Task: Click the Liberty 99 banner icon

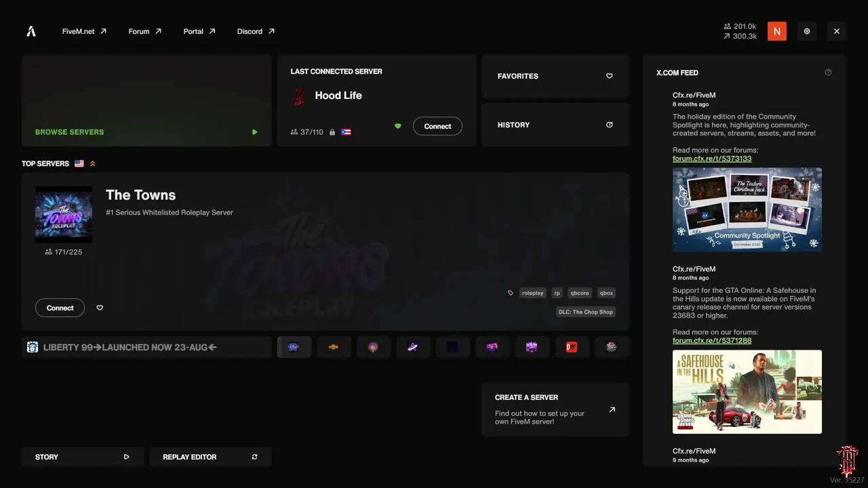Action: (x=33, y=347)
